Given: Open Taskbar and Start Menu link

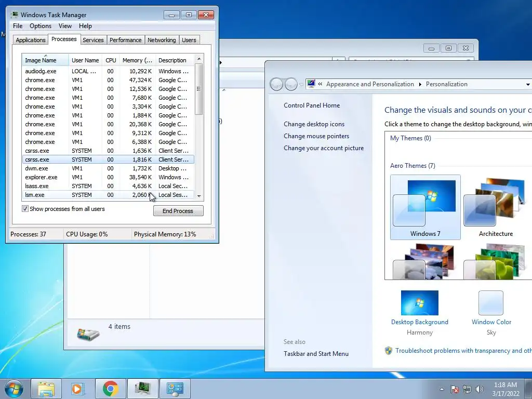Looking at the screenshot, I should pyautogui.click(x=316, y=353).
